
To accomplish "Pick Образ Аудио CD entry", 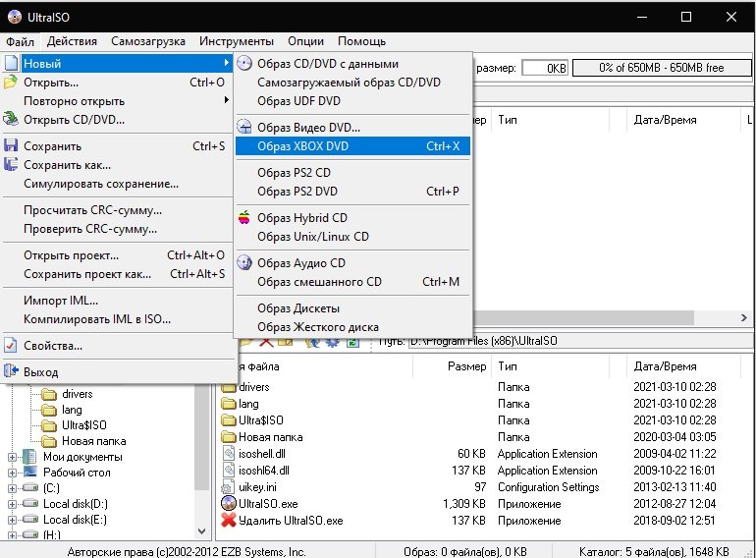I will click(352, 263).
